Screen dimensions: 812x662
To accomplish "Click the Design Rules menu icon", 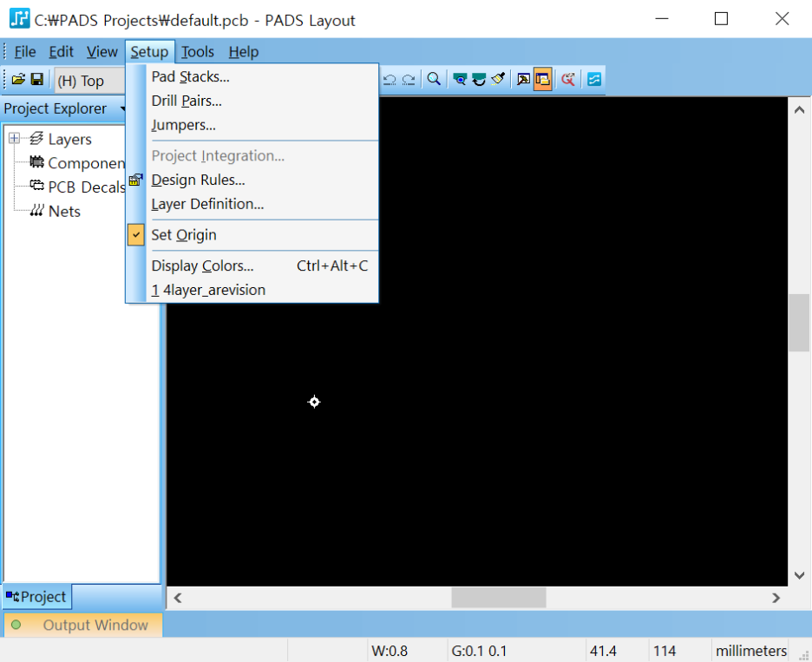I will pyautogui.click(x=135, y=180).
